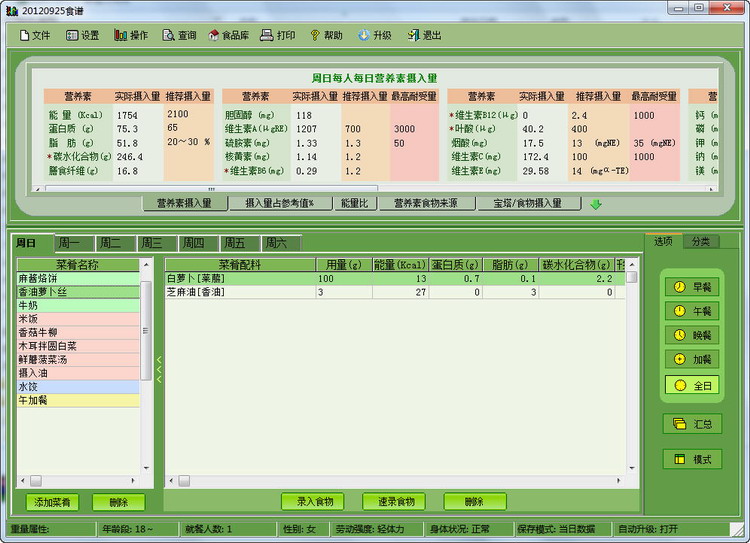Viewport: 750px width, 543px height.
Task: Click the 打印 print icon
Action: pos(278,35)
